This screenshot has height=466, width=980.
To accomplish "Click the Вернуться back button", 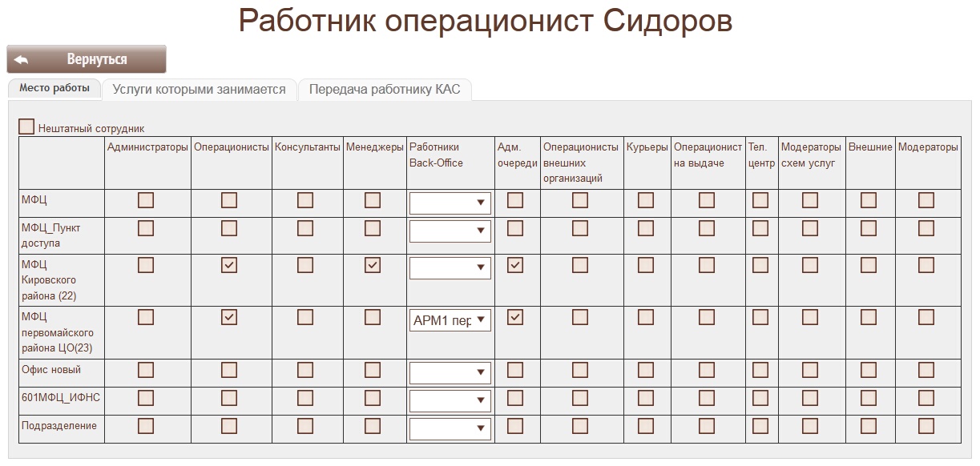I will click(87, 59).
